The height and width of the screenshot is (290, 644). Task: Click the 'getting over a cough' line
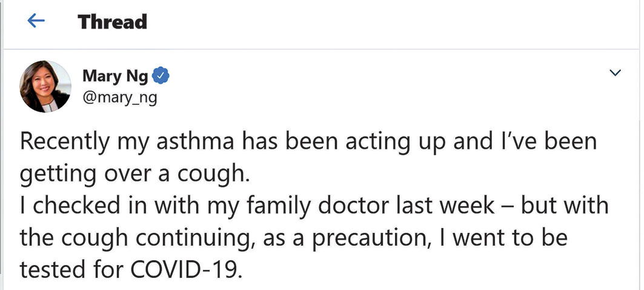(134, 175)
